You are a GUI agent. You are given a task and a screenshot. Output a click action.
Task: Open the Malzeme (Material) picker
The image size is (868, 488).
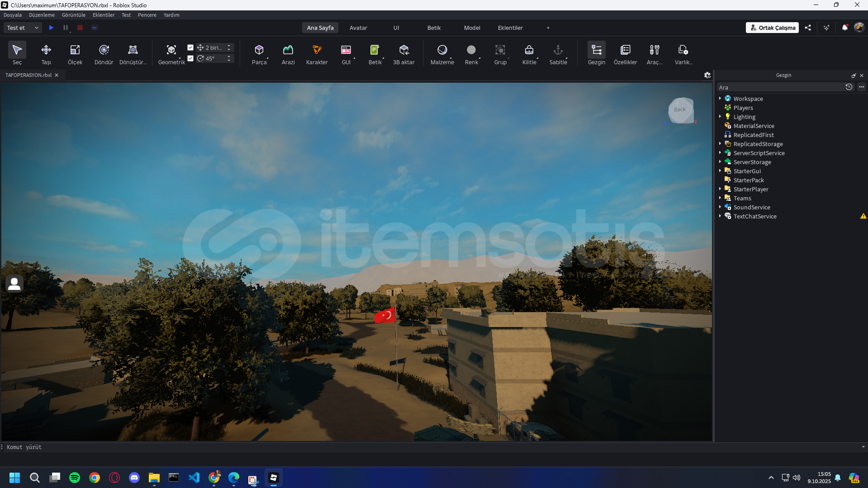click(x=442, y=53)
